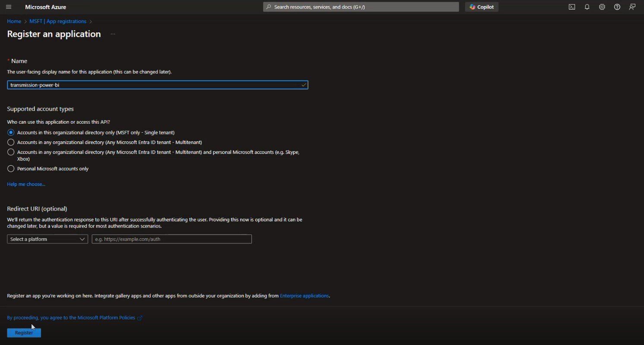Click the Redirect URI input field
The image size is (644, 345).
[172, 239]
